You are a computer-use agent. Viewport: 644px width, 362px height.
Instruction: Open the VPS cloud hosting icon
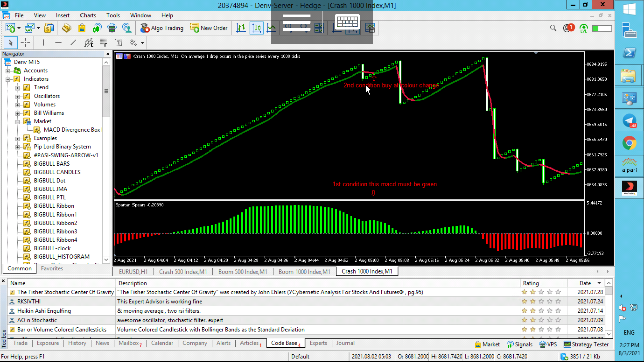[112, 28]
